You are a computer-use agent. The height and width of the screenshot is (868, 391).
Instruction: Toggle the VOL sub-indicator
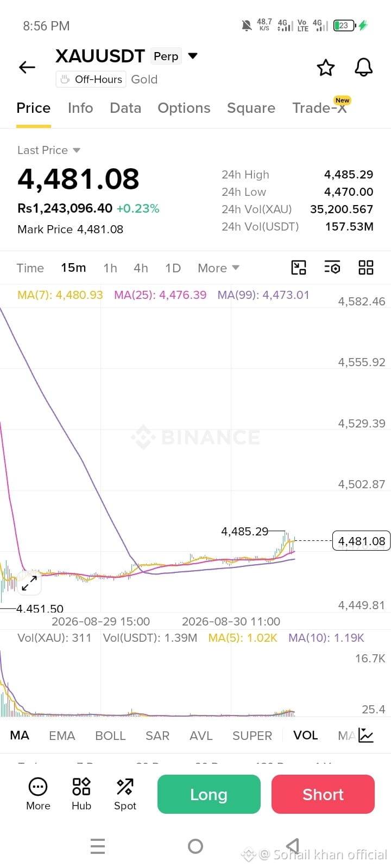(305, 736)
